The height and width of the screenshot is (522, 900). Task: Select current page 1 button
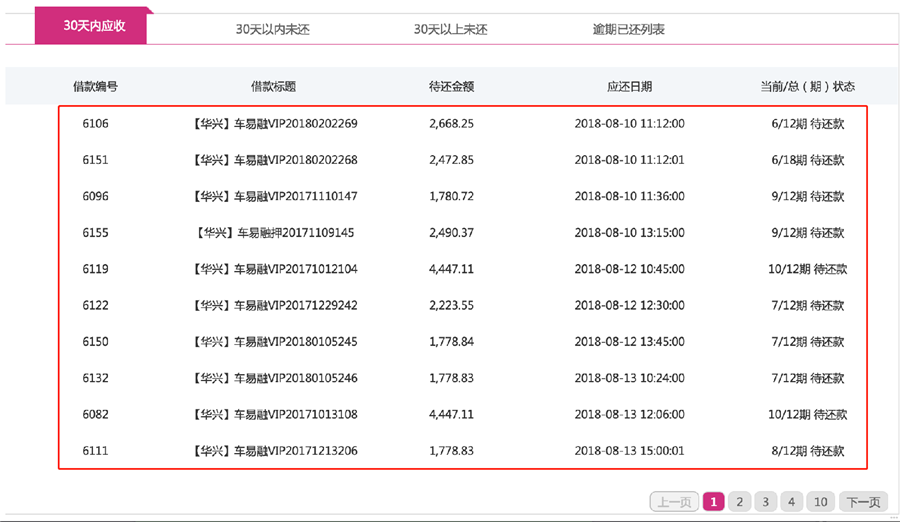point(713,502)
